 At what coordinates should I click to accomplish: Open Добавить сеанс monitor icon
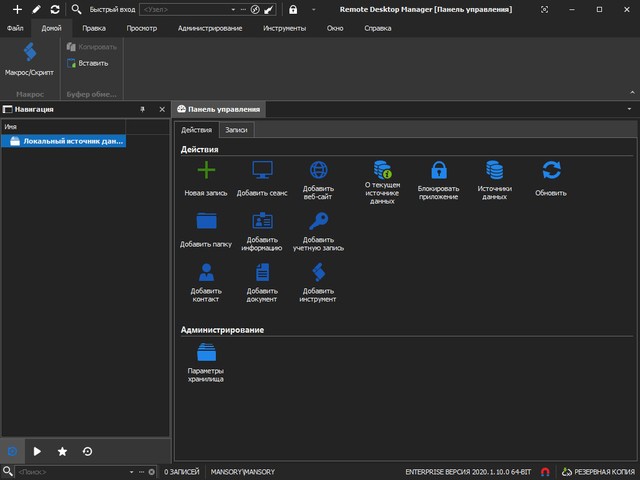[x=262, y=170]
